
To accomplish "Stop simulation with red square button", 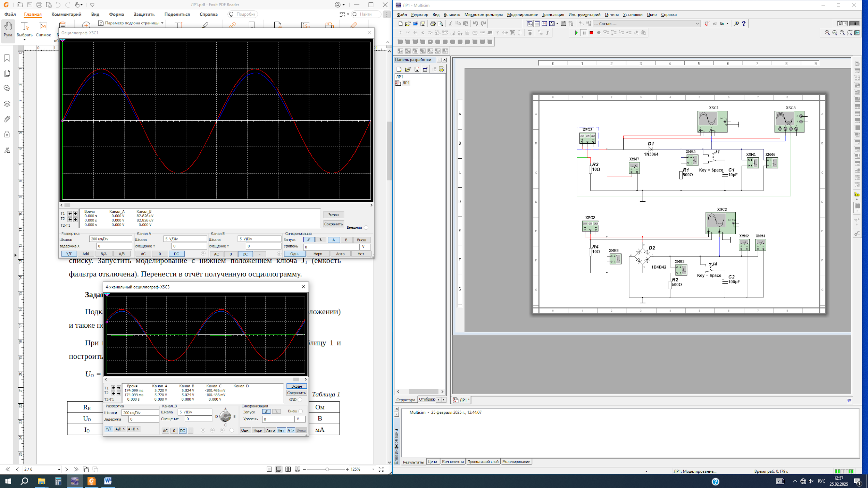I will (591, 33).
